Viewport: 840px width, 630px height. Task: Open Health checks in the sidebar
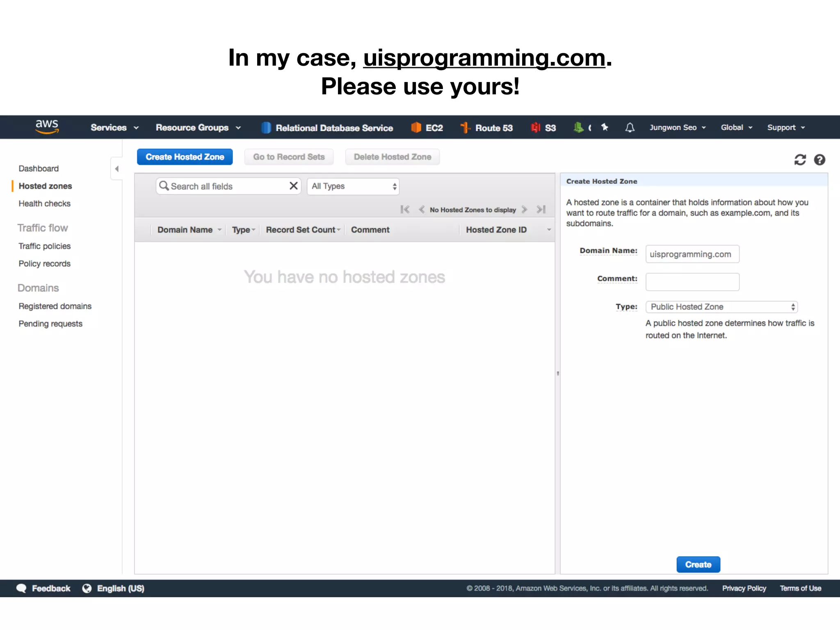(44, 204)
